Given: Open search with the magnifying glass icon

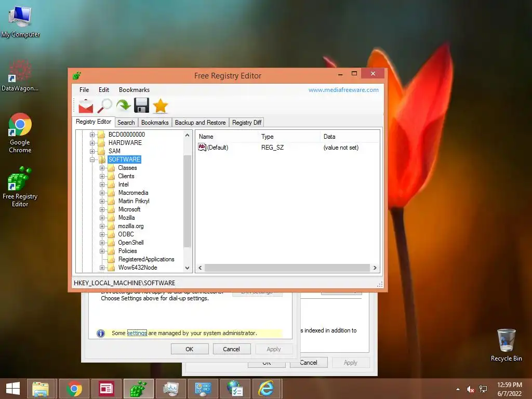Looking at the screenshot, I should pos(105,106).
